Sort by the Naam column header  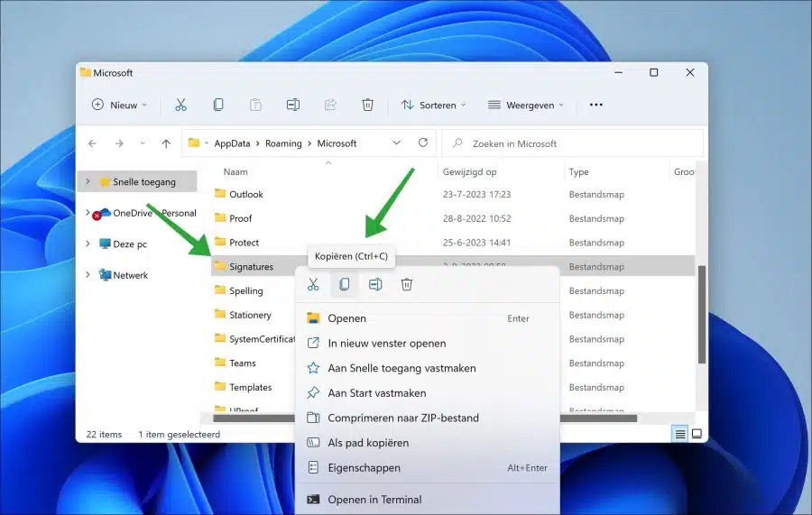(235, 172)
